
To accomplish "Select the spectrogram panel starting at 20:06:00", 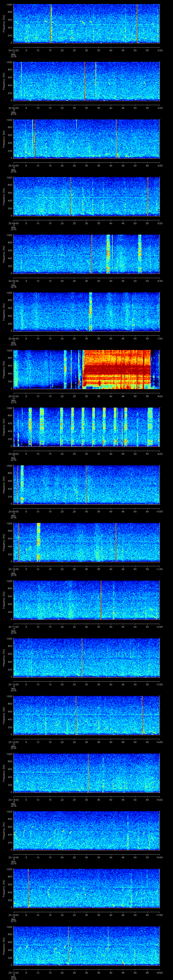I will click(86, 312).
